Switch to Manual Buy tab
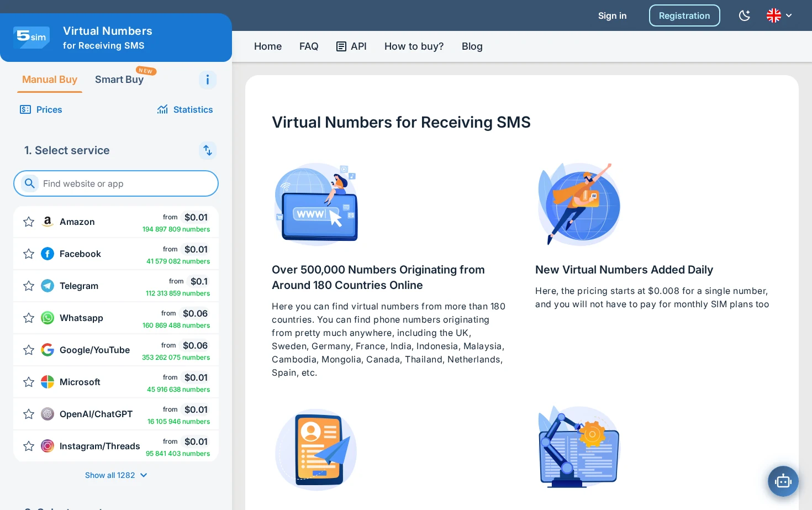812x510 pixels. 50,80
